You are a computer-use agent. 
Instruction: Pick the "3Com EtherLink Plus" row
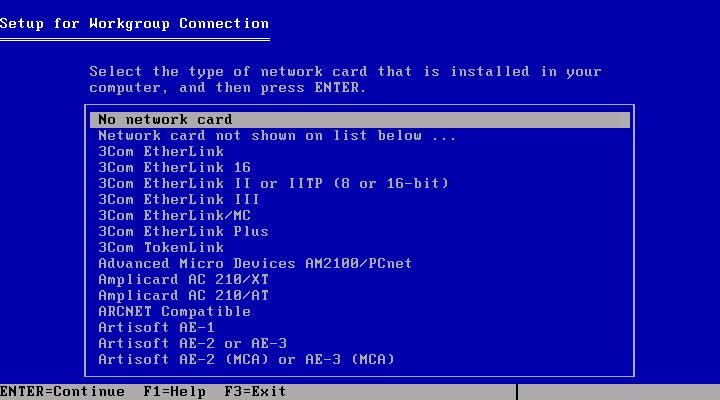point(183,231)
